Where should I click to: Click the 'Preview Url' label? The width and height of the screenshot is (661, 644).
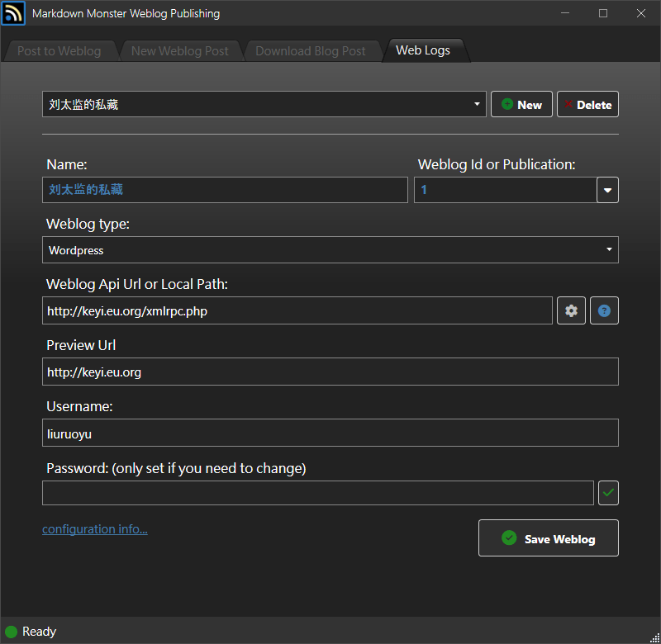pyautogui.click(x=81, y=345)
